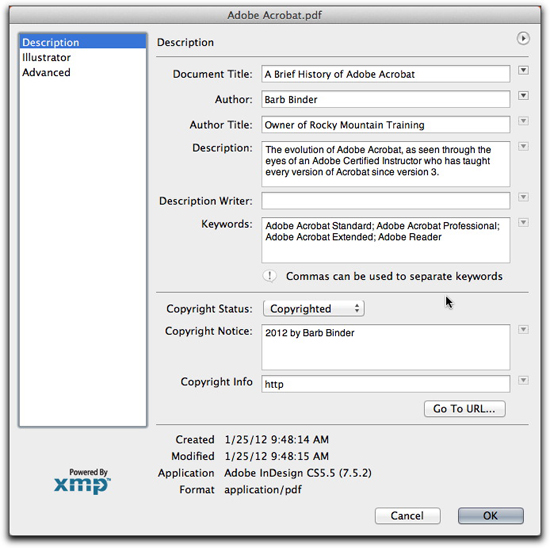
Task: Click the Powered By XMP logo
Action: (82, 481)
